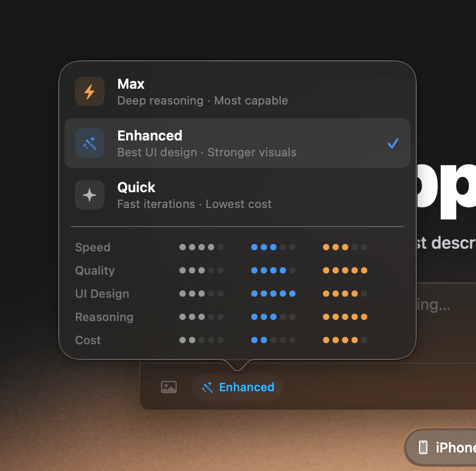Select the Max lightning bolt icon

(x=90, y=91)
